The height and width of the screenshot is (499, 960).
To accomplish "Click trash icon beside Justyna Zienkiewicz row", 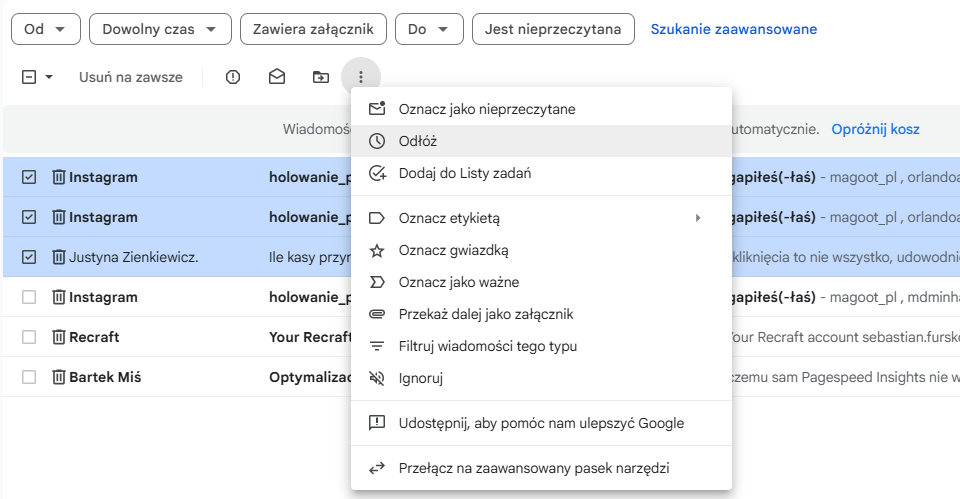I will (58, 257).
